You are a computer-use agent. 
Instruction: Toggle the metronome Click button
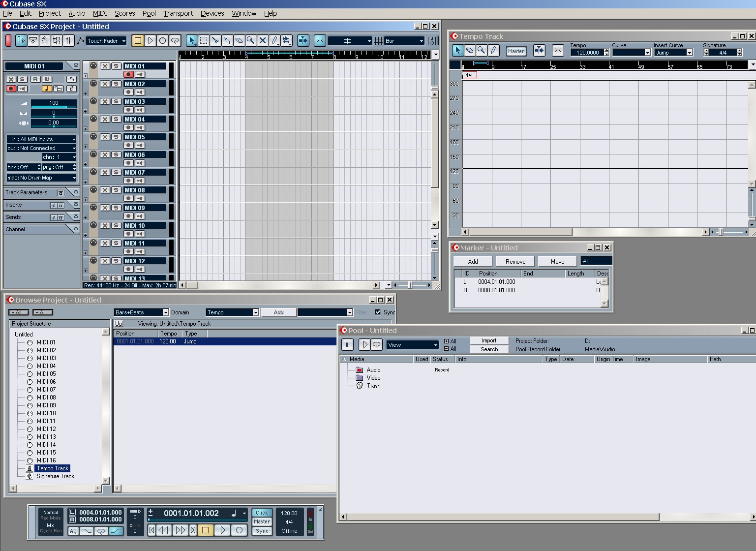coord(262,513)
